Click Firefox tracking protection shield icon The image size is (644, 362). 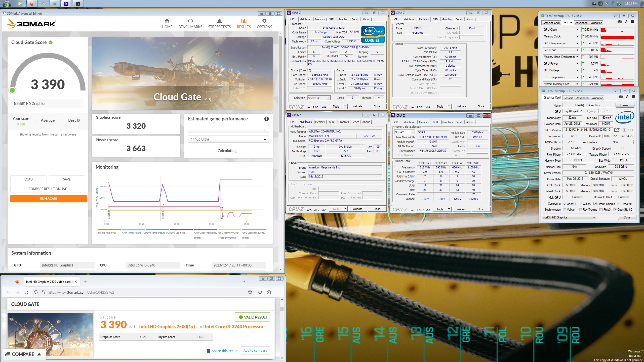(36, 292)
